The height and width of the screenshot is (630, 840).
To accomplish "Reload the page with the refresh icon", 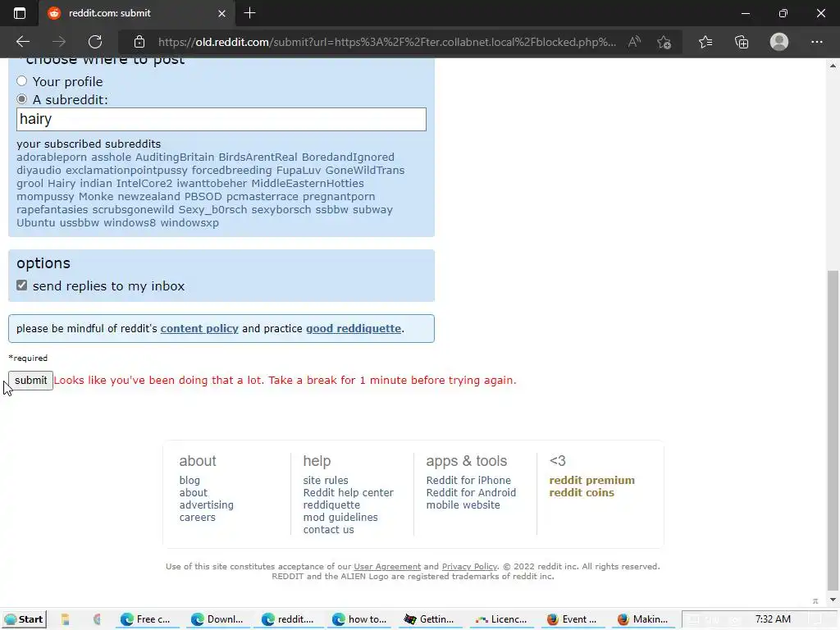I will point(95,42).
